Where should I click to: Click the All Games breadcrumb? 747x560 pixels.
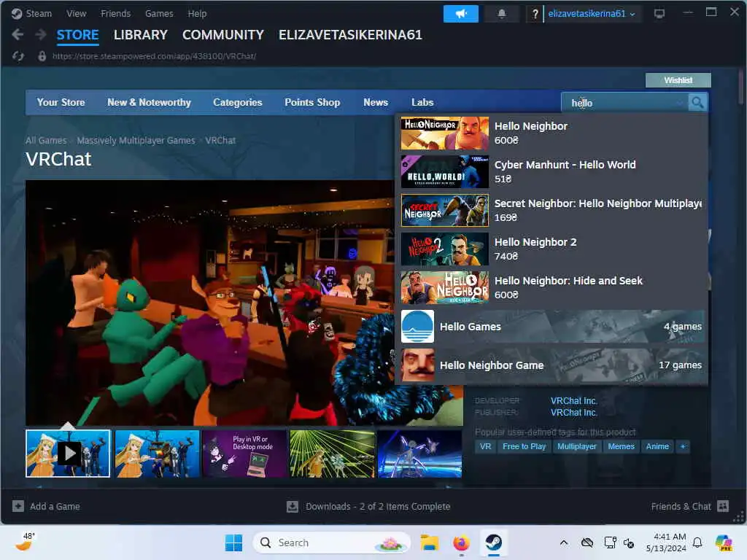pyautogui.click(x=46, y=141)
